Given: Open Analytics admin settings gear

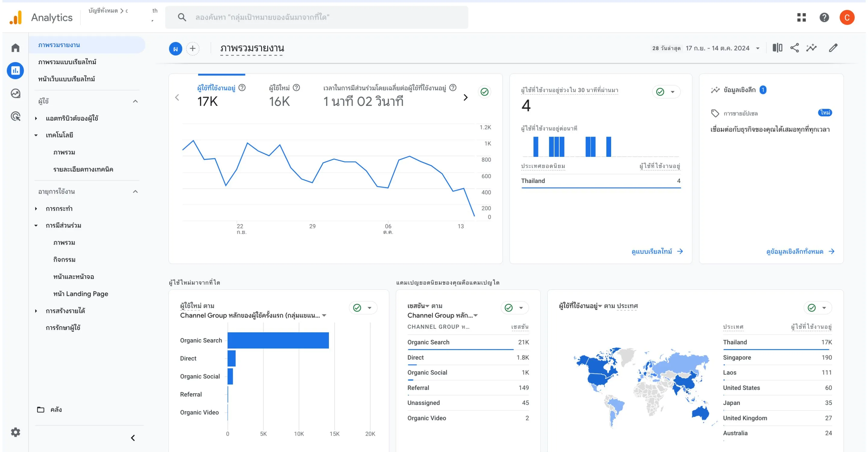Looking at the screenshot, I should point(15,432).
